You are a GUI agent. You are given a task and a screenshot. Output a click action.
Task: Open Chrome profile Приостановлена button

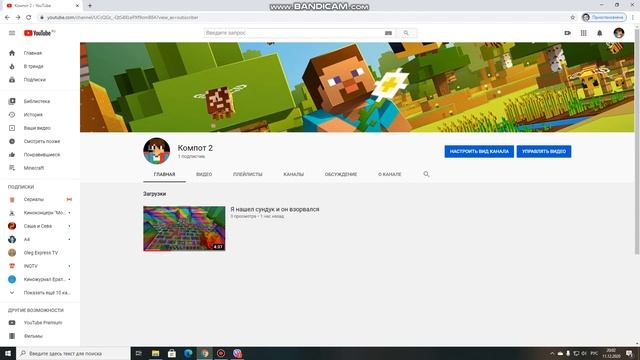click(604, 18)
